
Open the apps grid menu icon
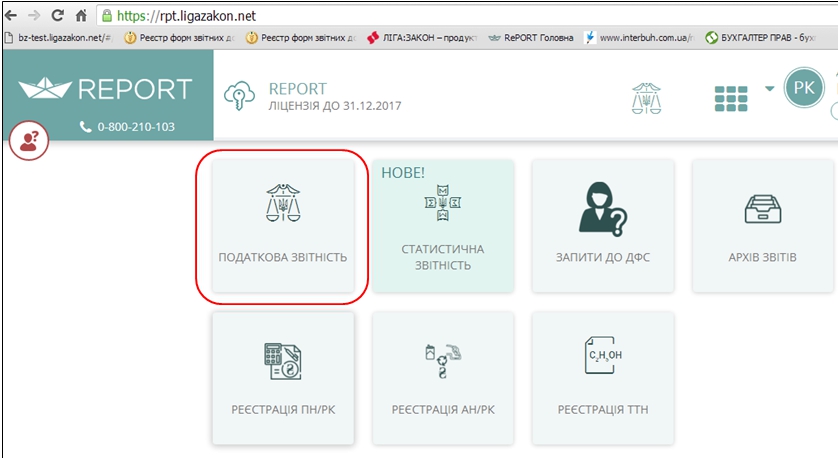tap(731, 99)
